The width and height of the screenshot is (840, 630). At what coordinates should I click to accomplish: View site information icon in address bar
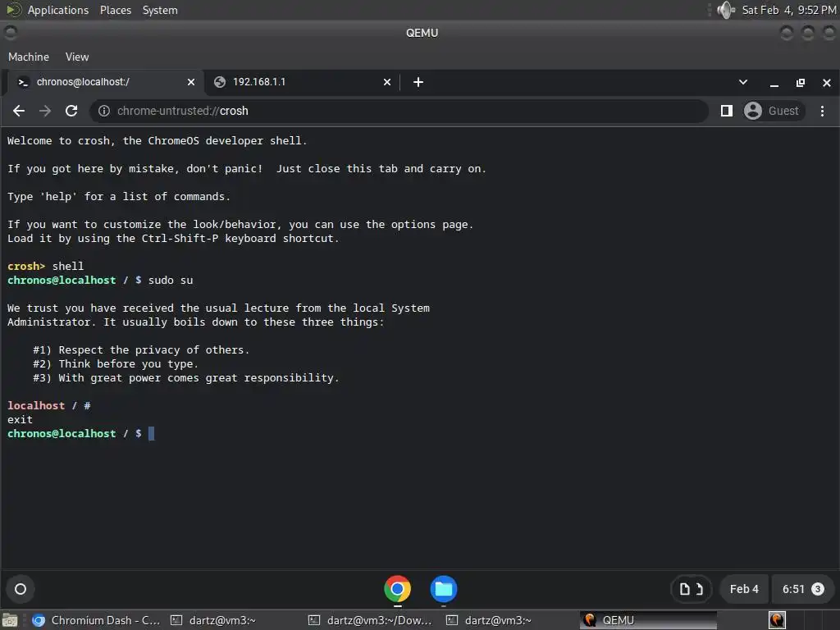pyautogui.click(x=104, y=111)
